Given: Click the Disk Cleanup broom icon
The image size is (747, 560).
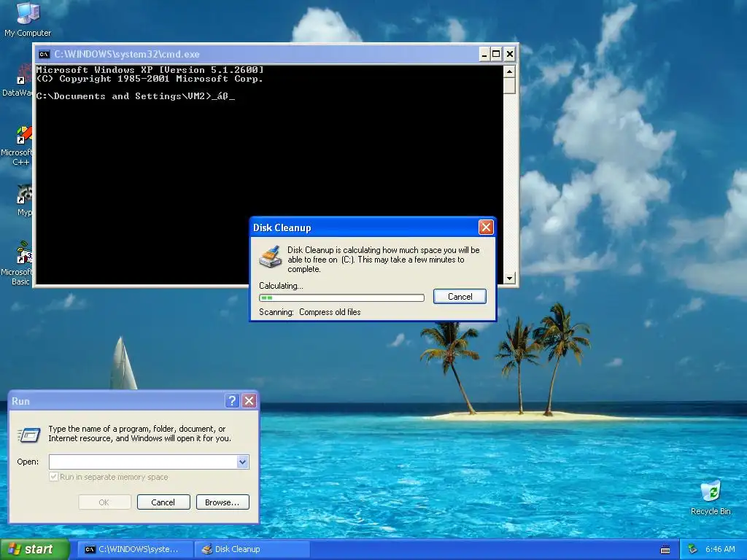Looking at the screenshot, I should click(x=271, y=257).
